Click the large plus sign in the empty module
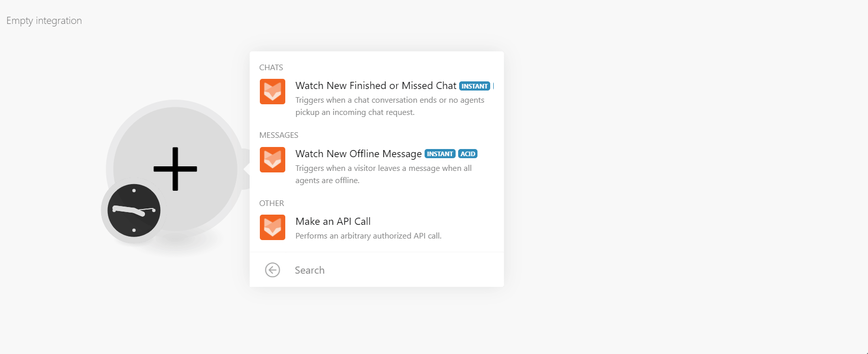 pyautogui.click(x=175, y=169)
